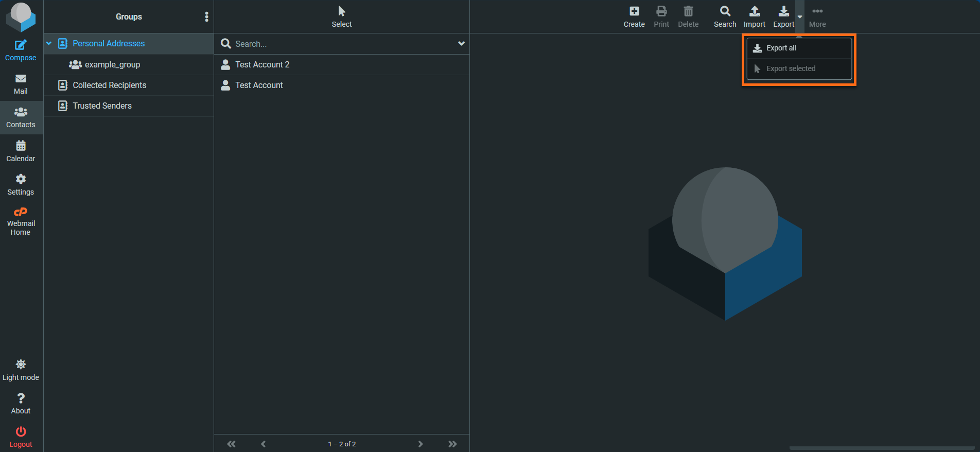Image resolution: width=980 pixels, height=452 pixels.
Task: Toggle the Export dropdown arrow
Action: (800, 17)
